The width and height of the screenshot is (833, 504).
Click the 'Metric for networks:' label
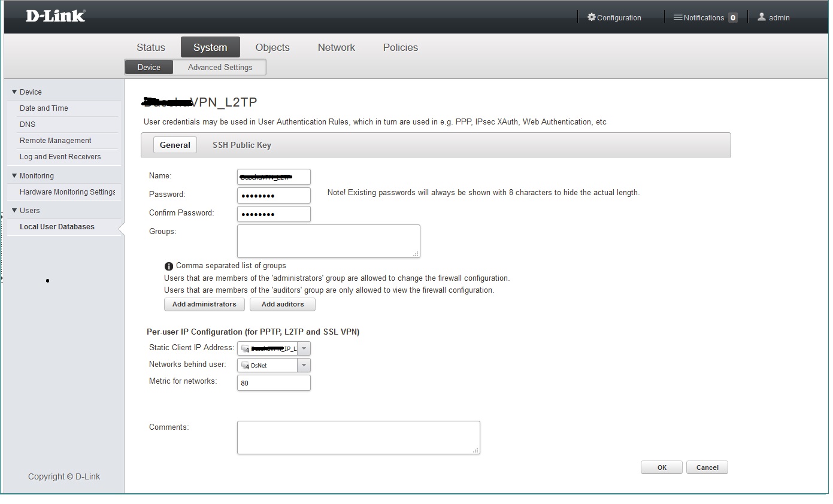pyautogui.click(x=183, y=381)
